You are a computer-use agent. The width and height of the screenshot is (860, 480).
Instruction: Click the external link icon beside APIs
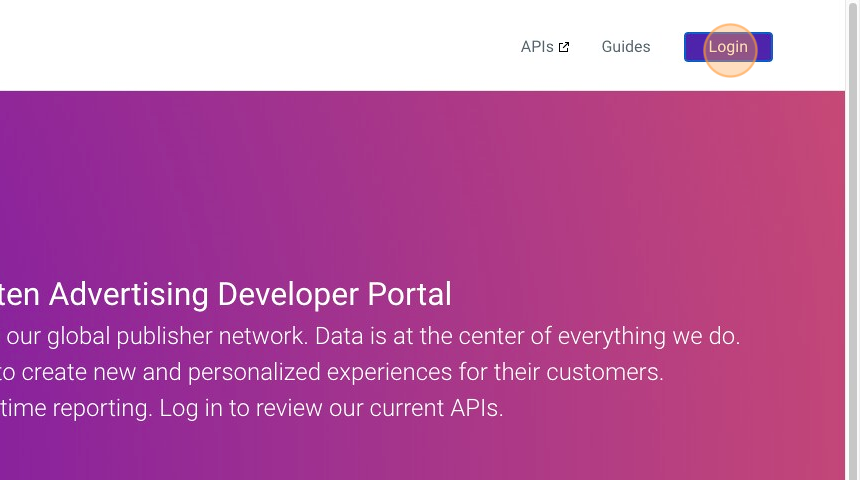click(564, 47)
